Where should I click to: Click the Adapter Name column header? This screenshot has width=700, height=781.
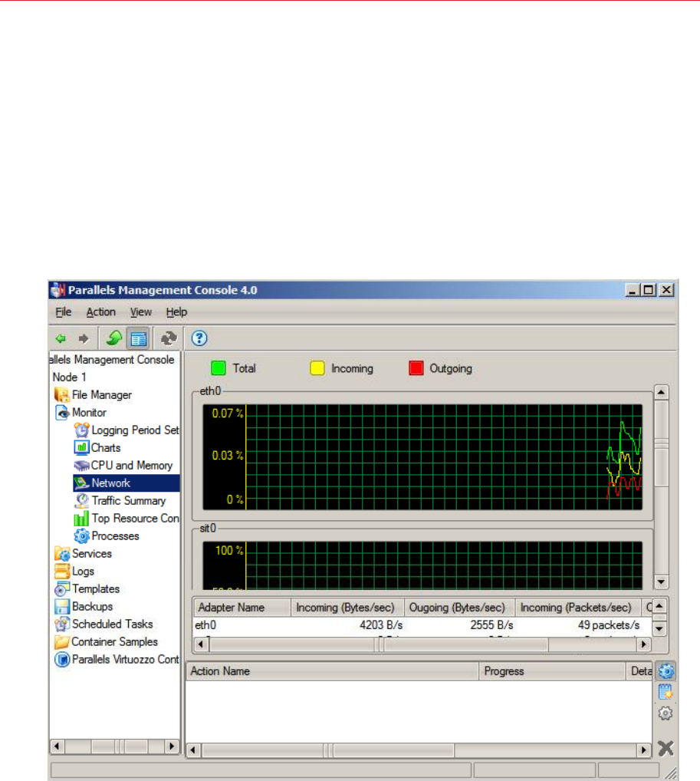coord(242,608)
